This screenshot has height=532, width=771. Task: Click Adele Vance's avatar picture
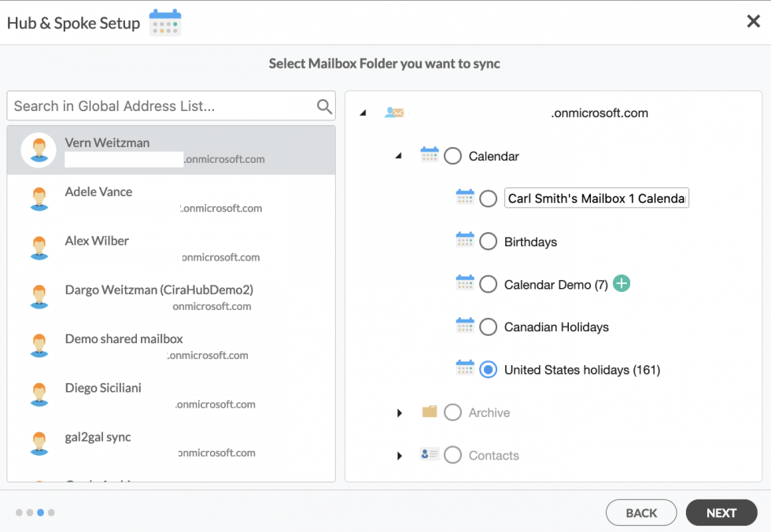39,199
